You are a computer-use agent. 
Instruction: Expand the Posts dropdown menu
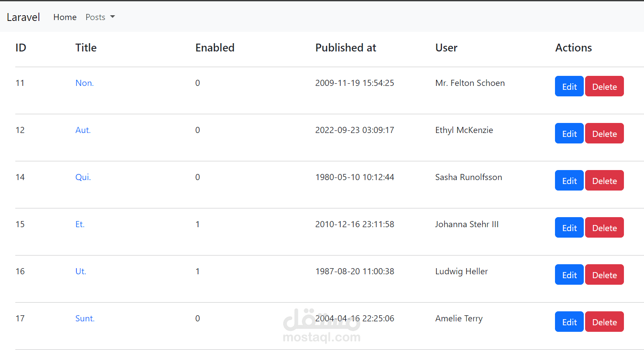(x=100, y=17)
